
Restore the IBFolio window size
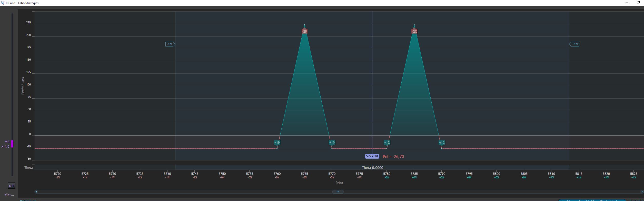click(x=638, y=3)
